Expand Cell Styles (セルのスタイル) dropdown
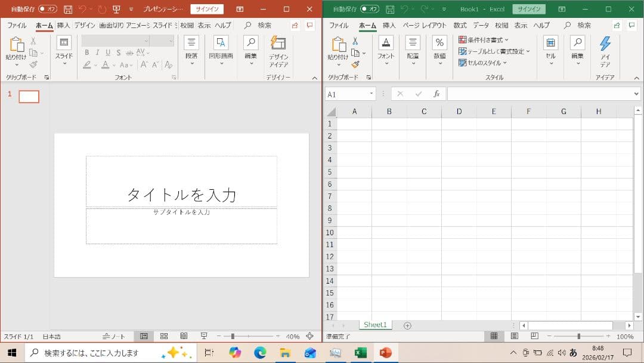Viewport: 644px width, 363px height. [484, 63]
